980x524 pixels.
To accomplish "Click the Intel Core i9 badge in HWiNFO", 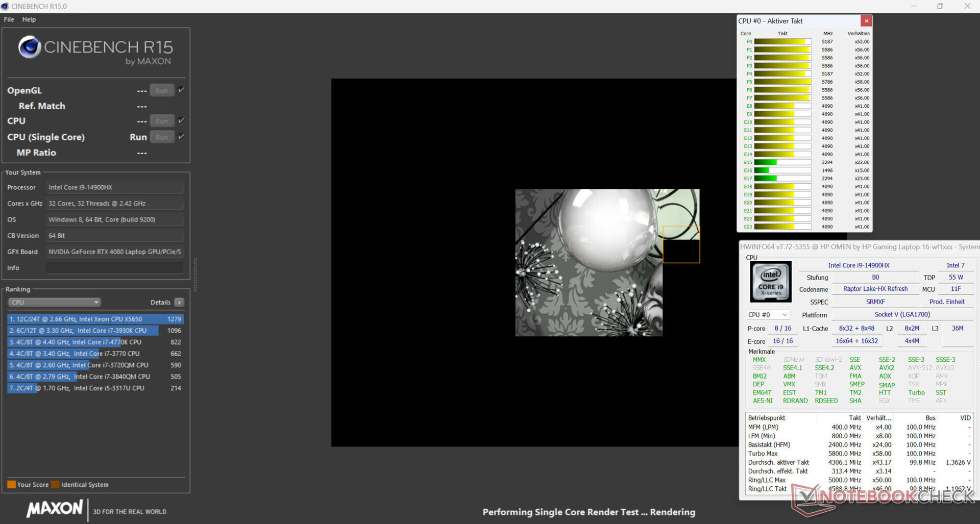I will 771,282.
